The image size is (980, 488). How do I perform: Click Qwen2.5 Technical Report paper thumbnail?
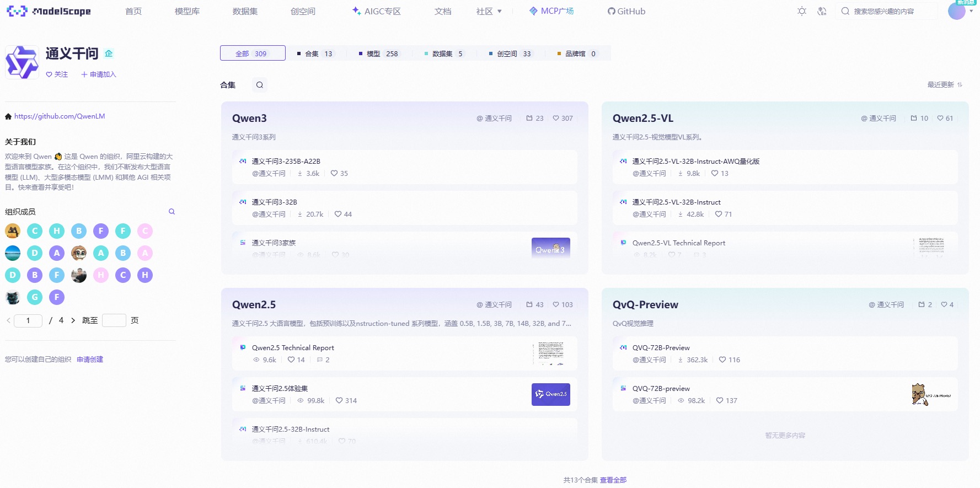pos(551,353)
